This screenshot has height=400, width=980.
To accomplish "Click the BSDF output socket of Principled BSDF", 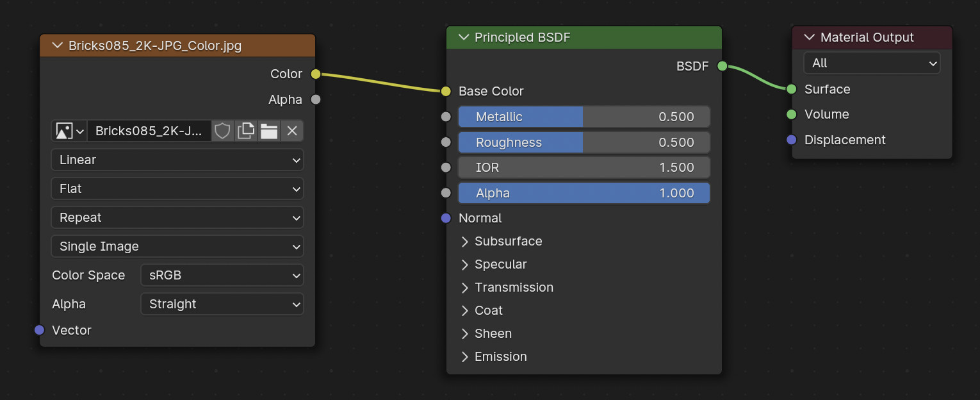I will (x=721, y=66).
